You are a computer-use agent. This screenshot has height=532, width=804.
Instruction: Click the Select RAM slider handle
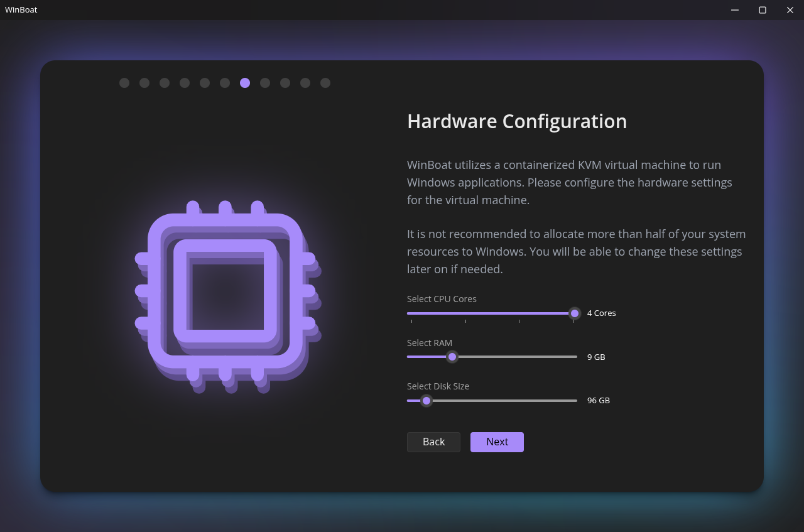coord(452,357)
